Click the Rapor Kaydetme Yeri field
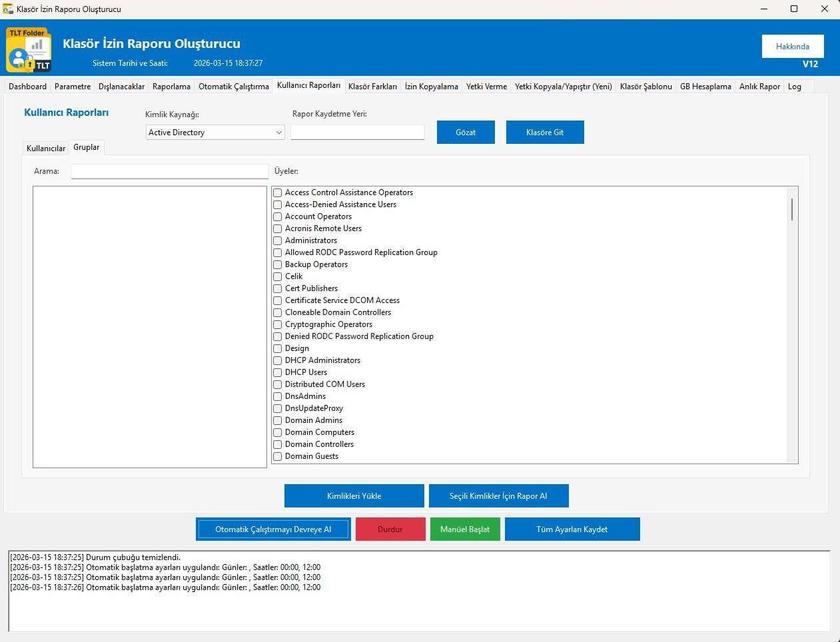The height and width of the screenshot is (642, 840). pyautogui.click(x=357, y=133)
